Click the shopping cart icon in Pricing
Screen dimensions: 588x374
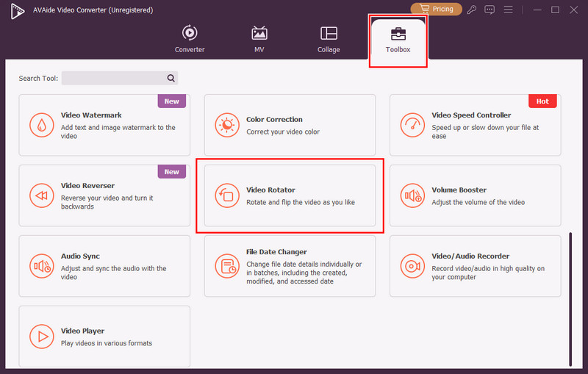[x=424, y=9]
